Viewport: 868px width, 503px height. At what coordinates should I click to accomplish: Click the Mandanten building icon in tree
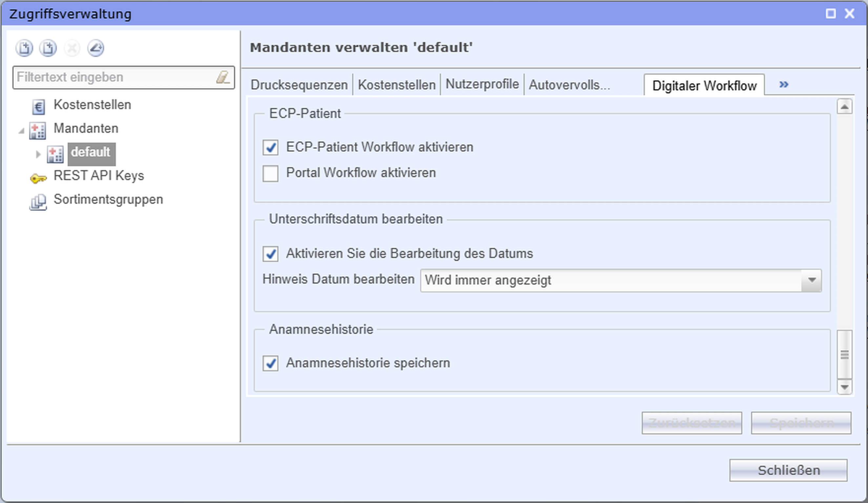[x=37, y=131]
